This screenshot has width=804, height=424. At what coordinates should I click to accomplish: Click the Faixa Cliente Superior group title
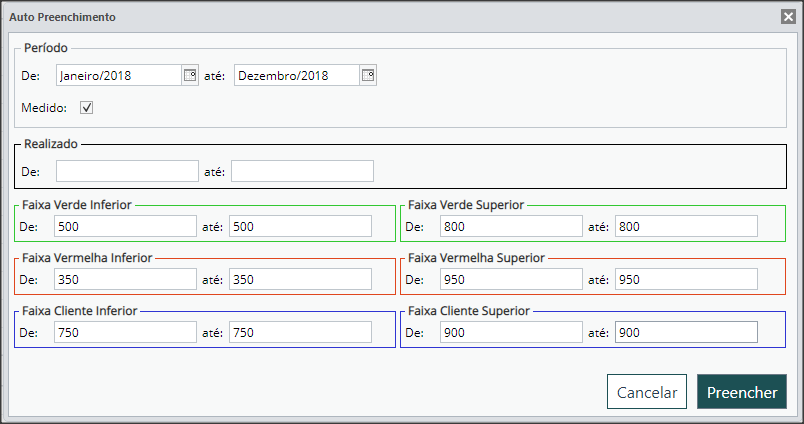[x=469, y=311]
